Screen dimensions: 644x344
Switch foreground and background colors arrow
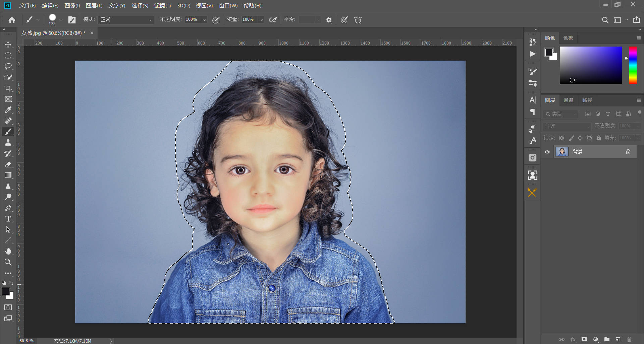(x=11, y=283)
